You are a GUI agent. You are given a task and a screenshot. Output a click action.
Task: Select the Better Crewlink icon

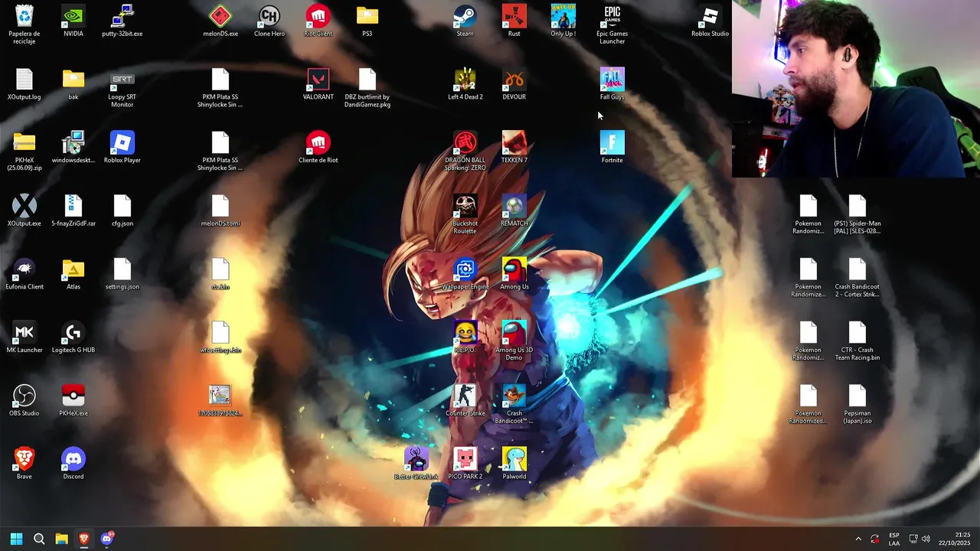click(416, 459)
